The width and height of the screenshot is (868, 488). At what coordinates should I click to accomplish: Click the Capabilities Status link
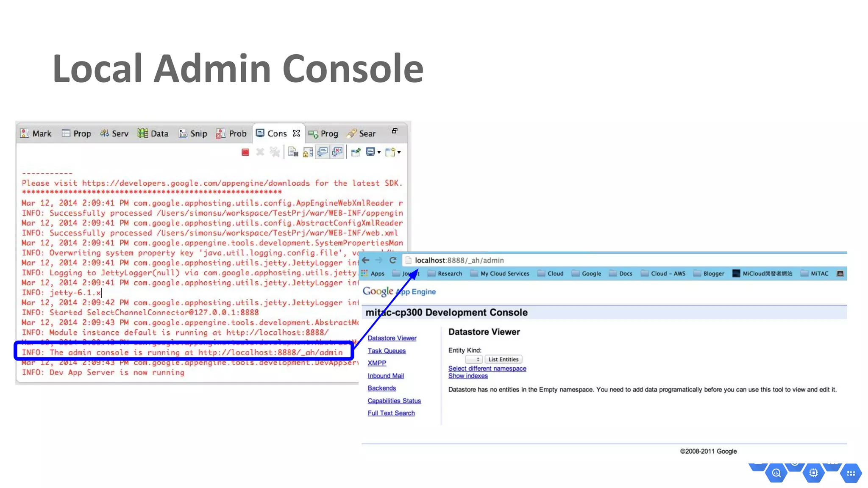tap(394, 401)
